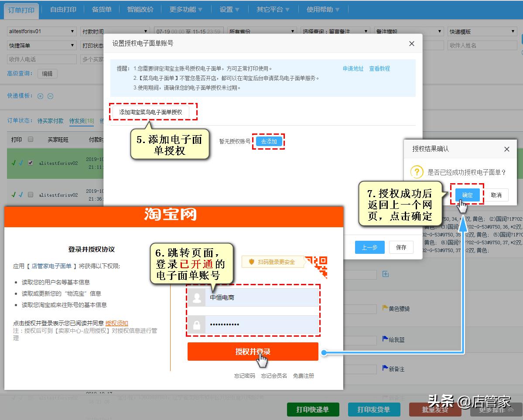The height and width of the screenshot is (420, 523).
Task: Click the add express template plus icon
Action: coord(40,96)
